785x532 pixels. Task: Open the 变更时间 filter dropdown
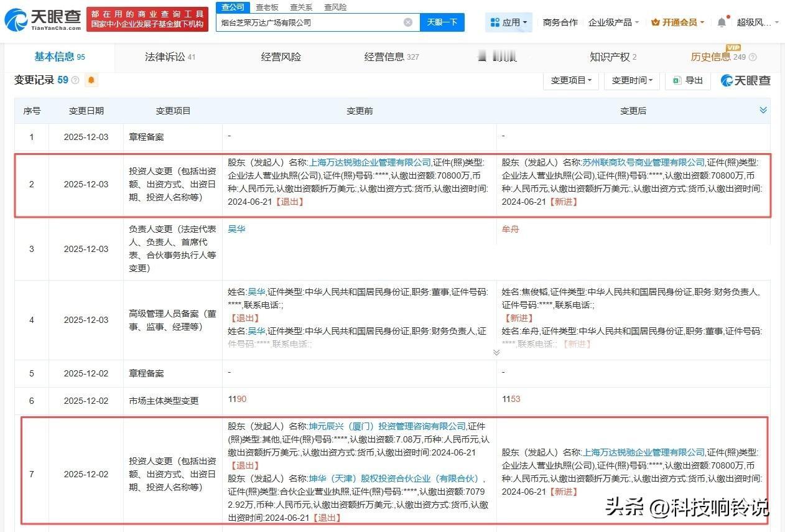click(x=632, y=80)
